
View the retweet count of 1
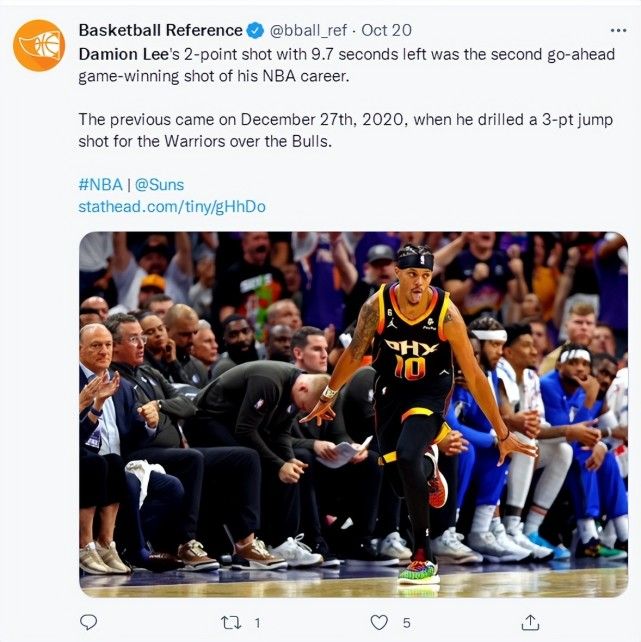pos(257,623)
